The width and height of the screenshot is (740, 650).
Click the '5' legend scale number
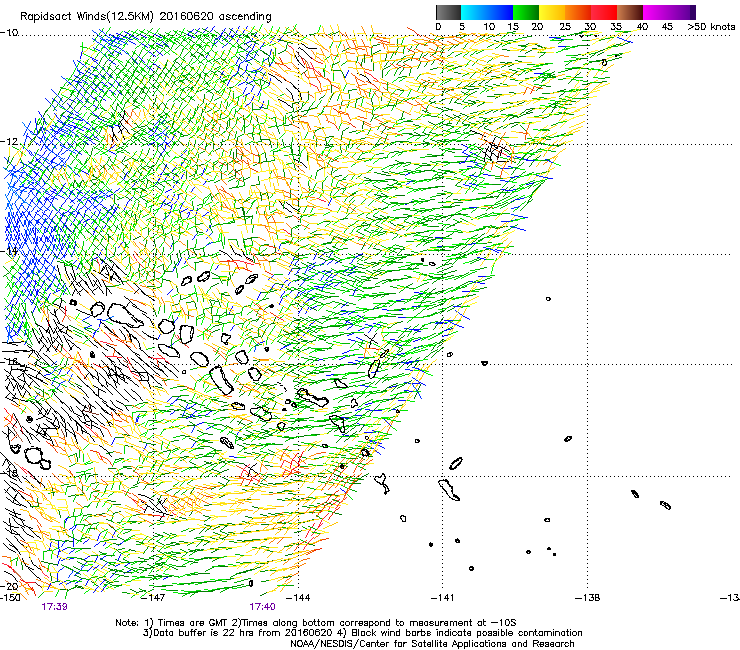462,26
